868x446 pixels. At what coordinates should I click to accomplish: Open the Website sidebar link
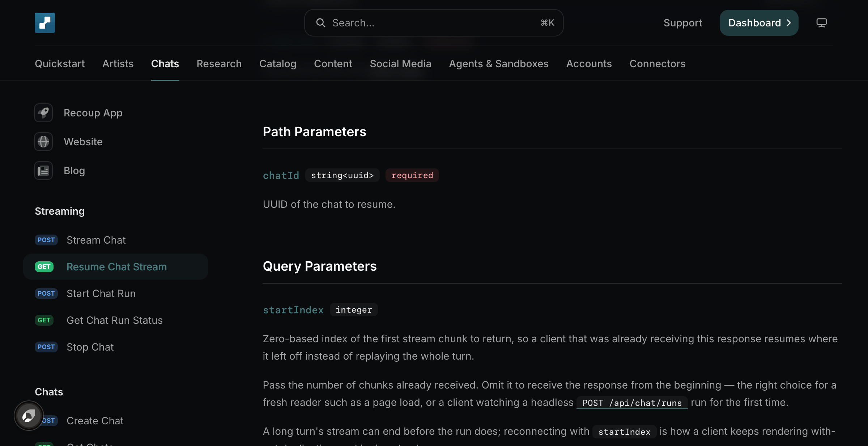pos(83,142)
